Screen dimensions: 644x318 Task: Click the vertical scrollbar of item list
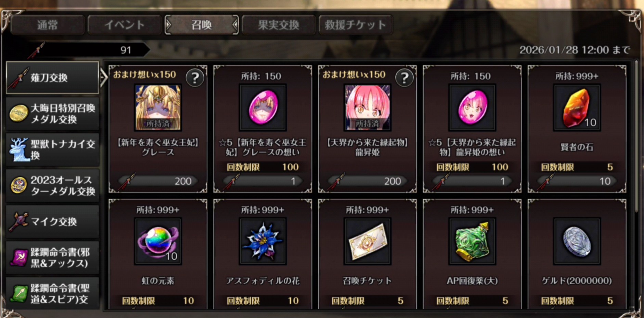click(636, 137)
